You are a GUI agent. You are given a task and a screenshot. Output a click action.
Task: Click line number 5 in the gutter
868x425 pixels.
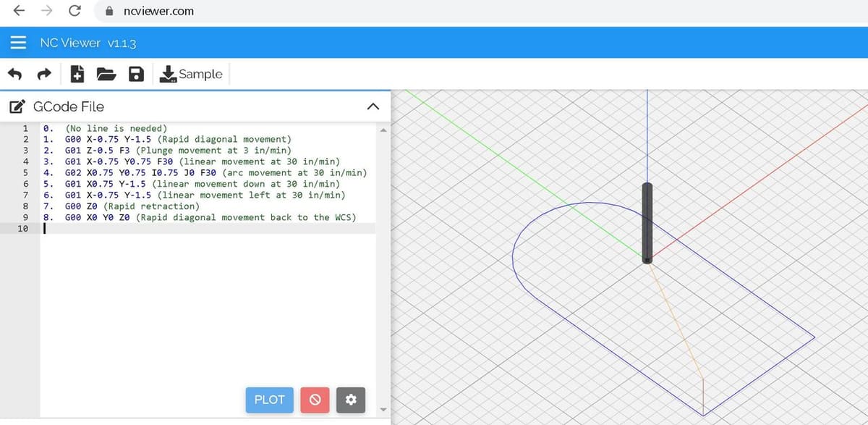click(25, 172)
